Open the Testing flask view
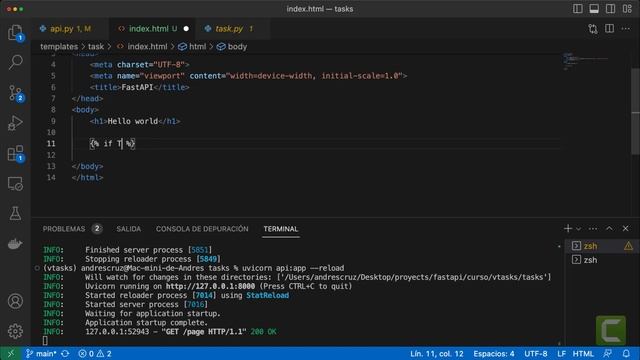Screen dimensions: 640x360 click(16, 213)
